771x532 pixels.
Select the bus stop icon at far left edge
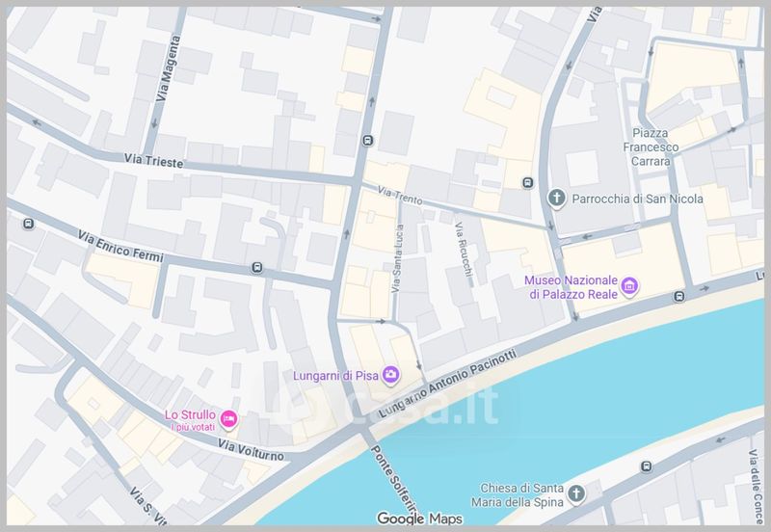(28, 225)
